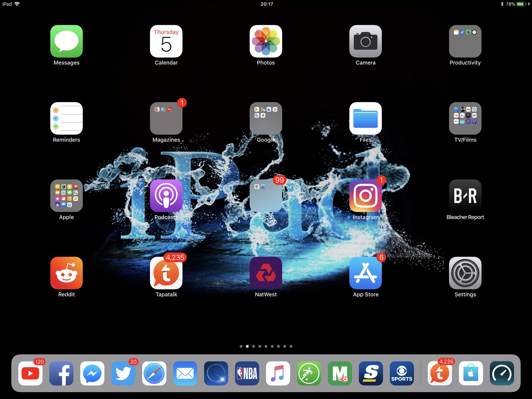This screenshot has width=532, height=399.
Task: Open Calendar showing Thursday 5
Action: click(x=166, y=41)
